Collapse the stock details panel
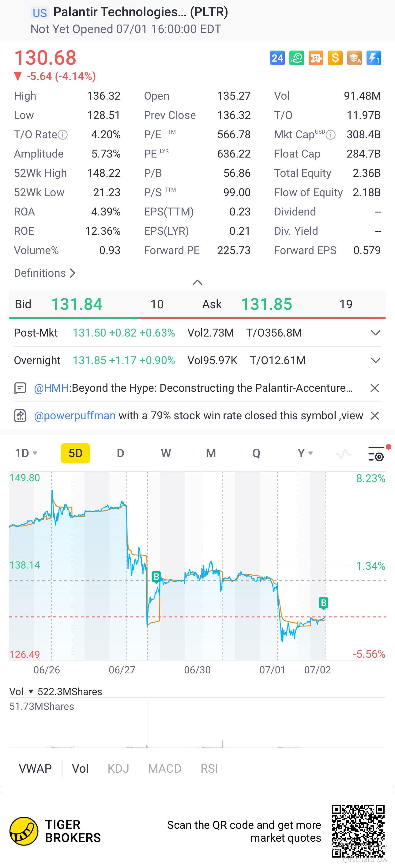Screen dimensions: 395x868 [197, 282]
